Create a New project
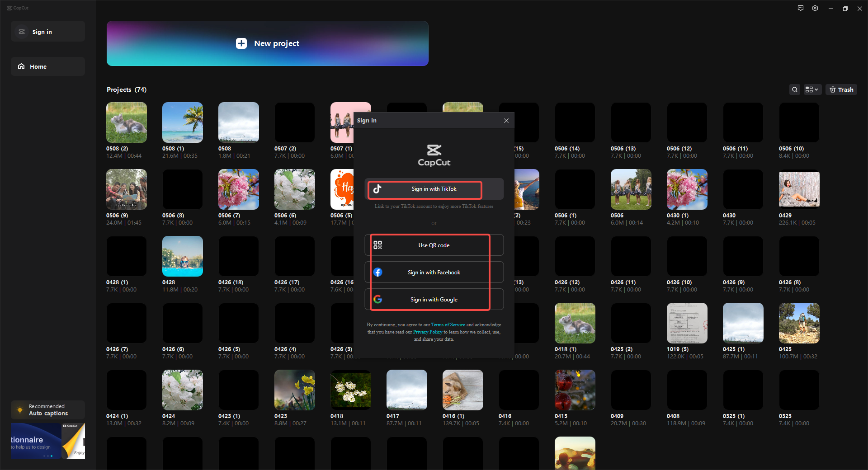 pos(268,43)
